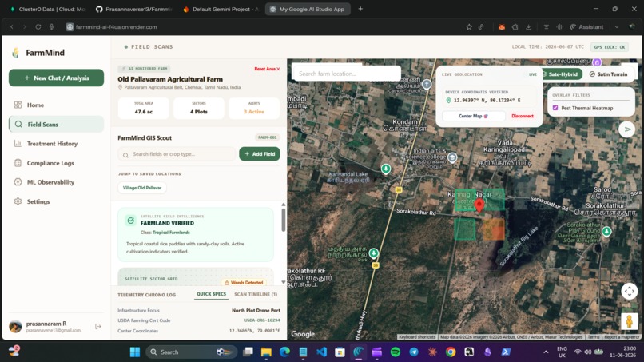644x362 pixels.
Task: Click the red farm location pin
Action: point(479,205)
